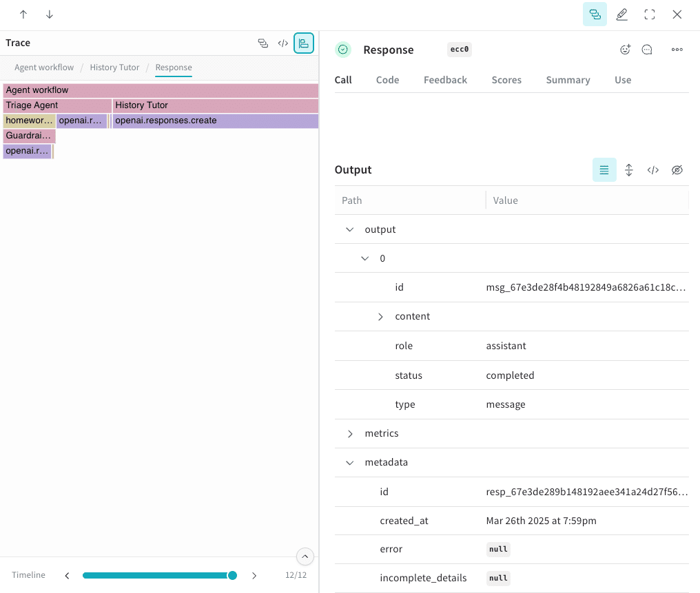Add an emoji reaction to the Response
This screenshot has width=700, height=593.
click(x=625, y=49)
